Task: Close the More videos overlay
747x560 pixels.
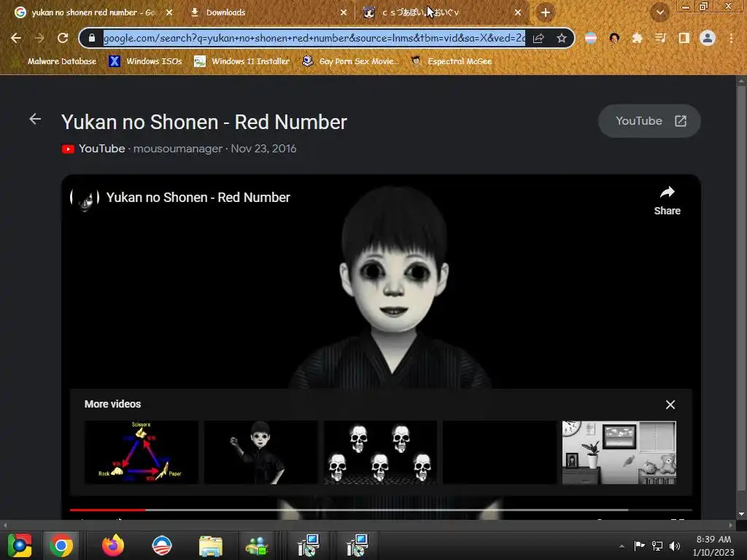Action: click(670, 405)
